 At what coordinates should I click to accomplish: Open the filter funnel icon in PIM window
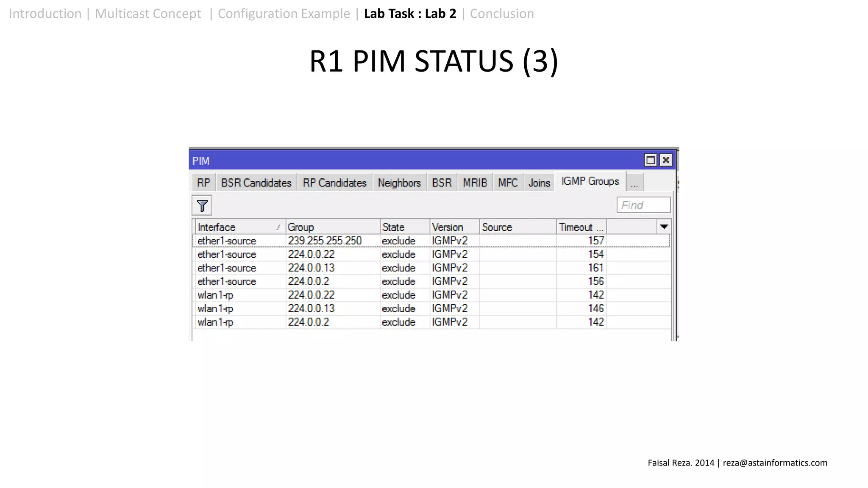[202, 205]
